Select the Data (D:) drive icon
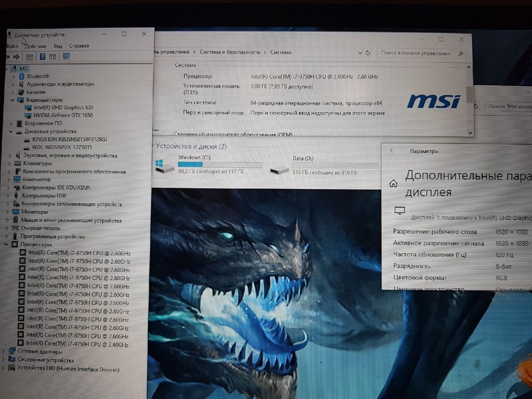 pos(280,169)
